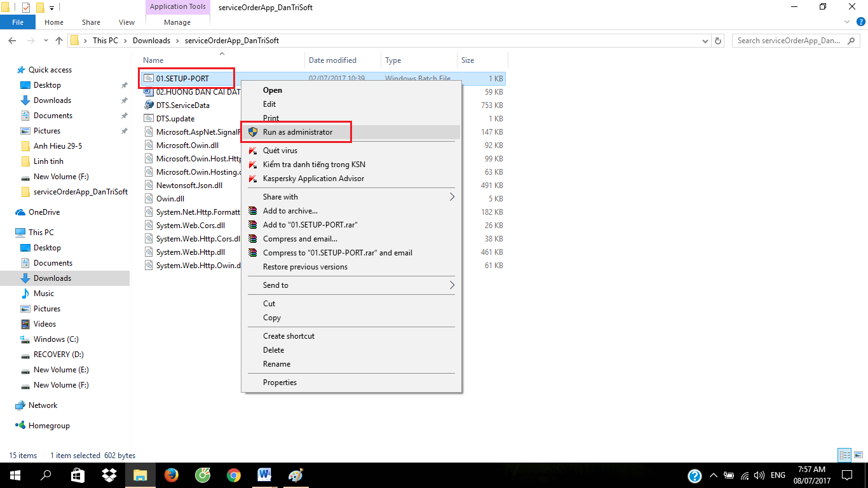This screenshot has width=868, height=488.
Task: Click the search box for this folder
Action: [x=796, y=41]
